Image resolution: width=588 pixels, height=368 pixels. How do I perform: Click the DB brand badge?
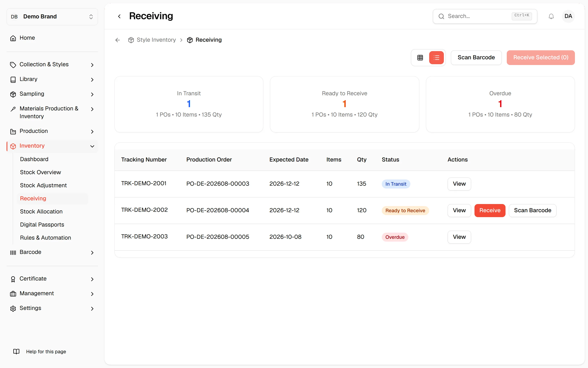click(14, 17)
